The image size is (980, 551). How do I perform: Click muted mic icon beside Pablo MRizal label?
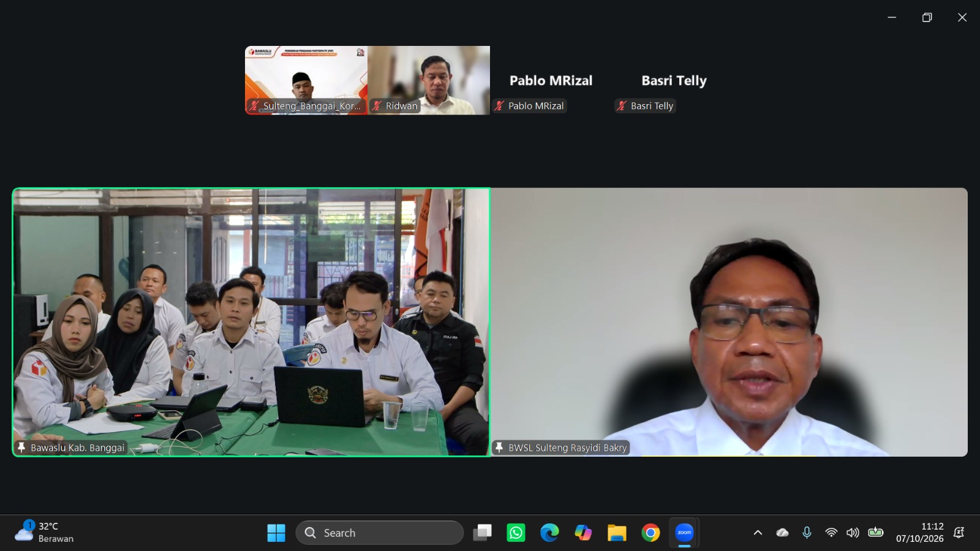(x=499, y=106)
